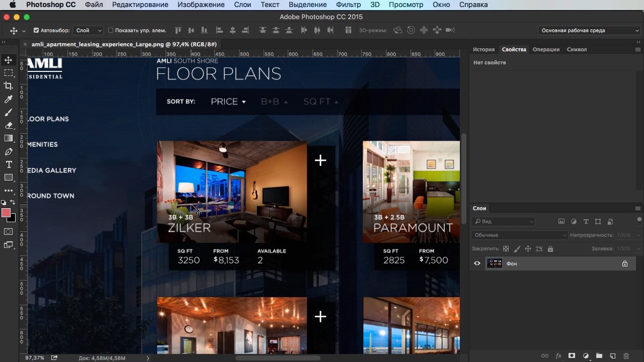This screenshot has height=362, width=644.
Task: Open the Слои menu in the menu bar
Action: click(x=243, y=5)
